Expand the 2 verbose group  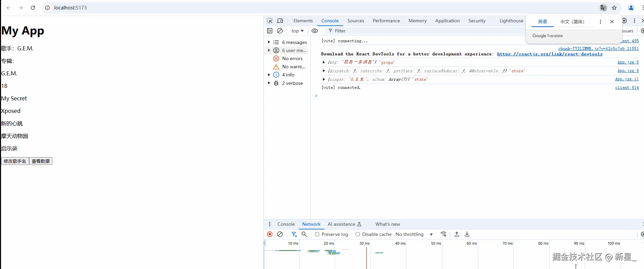pos(269,83)
